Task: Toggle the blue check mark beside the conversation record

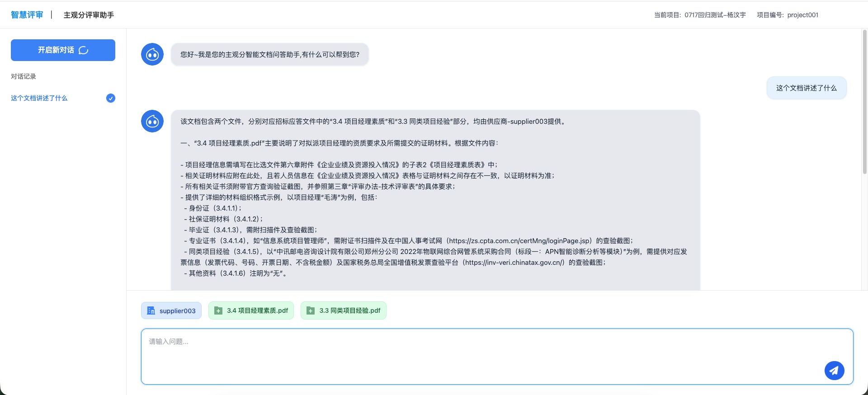Action: (x=111, y=98)
